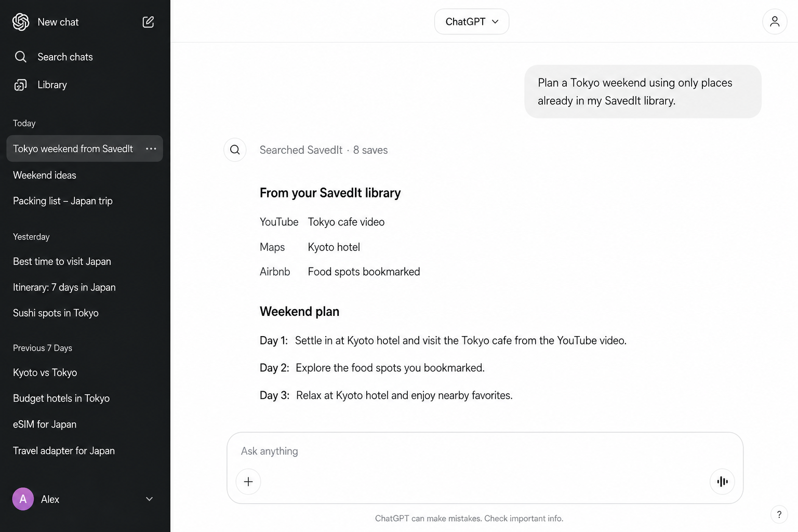This screenshot has width=798, height=532.
Task: Click the From your SavedIt library heading
Action: click(x=330, y=193)
